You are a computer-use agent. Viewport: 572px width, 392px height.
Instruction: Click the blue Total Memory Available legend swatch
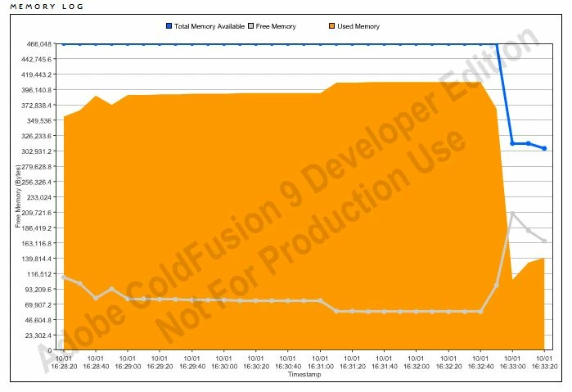pos(169,26)
